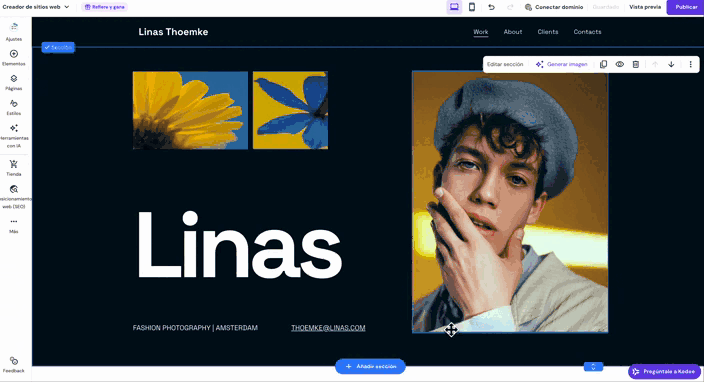Expand Creador de sitios web dropdown
Image resolution: width=704 pixels, height=382 pixels.
(x=36, y=7)
